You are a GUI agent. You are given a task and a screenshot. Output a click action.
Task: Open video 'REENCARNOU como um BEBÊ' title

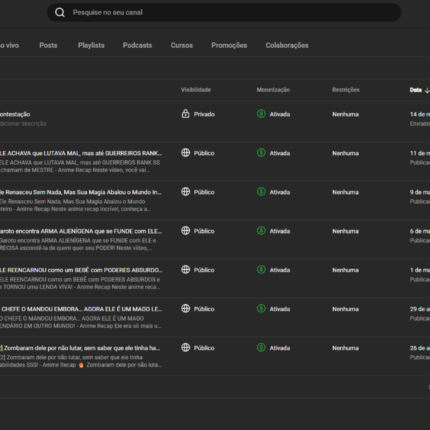tap(81, 270)
